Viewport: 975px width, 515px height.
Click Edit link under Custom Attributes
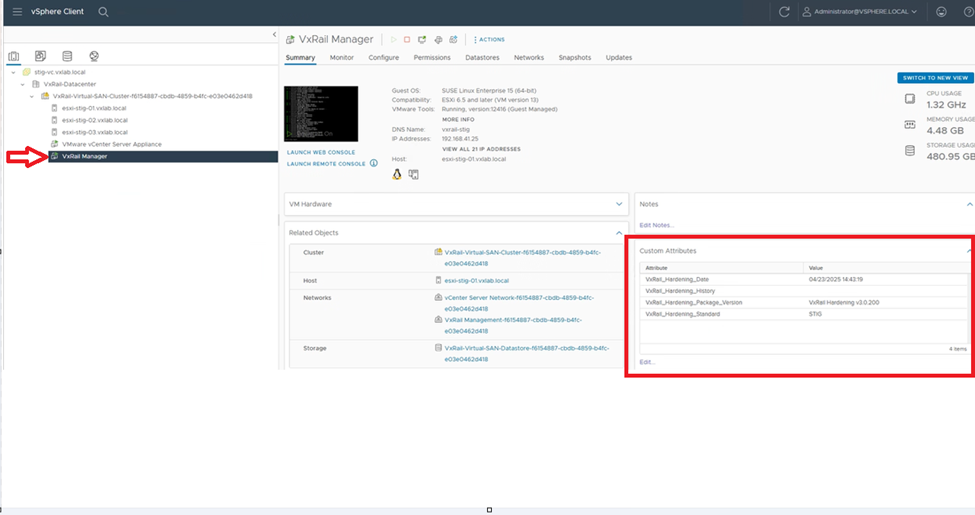[x=647, y=362]
